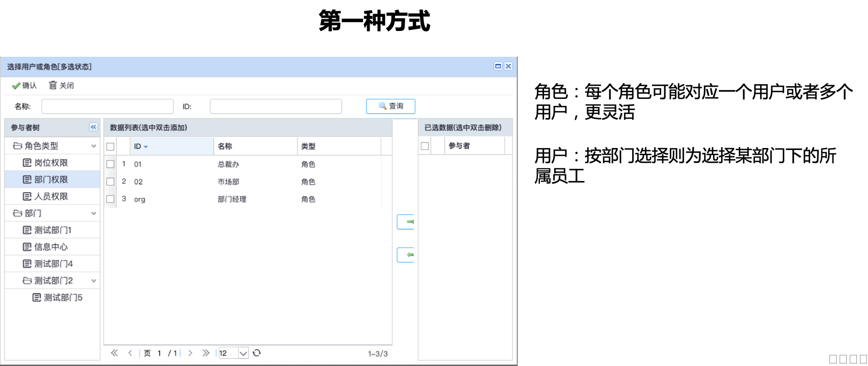Sort by the ID column header

172,147
